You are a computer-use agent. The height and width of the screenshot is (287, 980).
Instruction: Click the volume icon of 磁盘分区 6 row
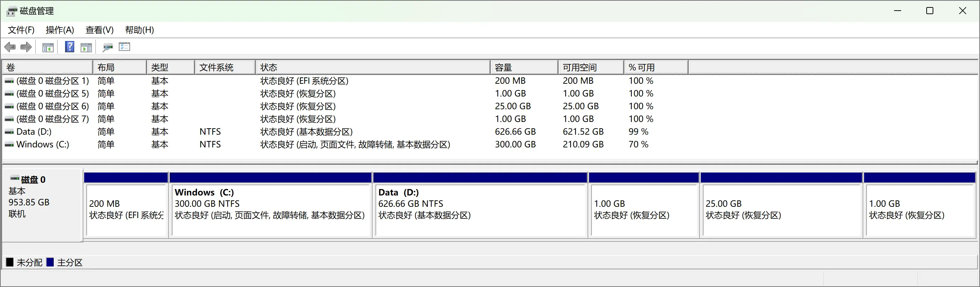pos(9,106)
